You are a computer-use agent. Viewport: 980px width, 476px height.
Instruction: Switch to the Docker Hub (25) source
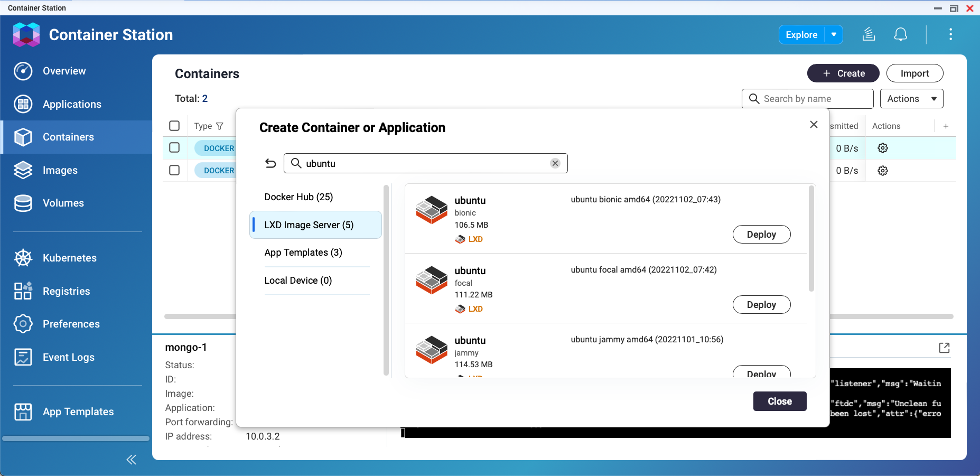click(x=298, y=197)
